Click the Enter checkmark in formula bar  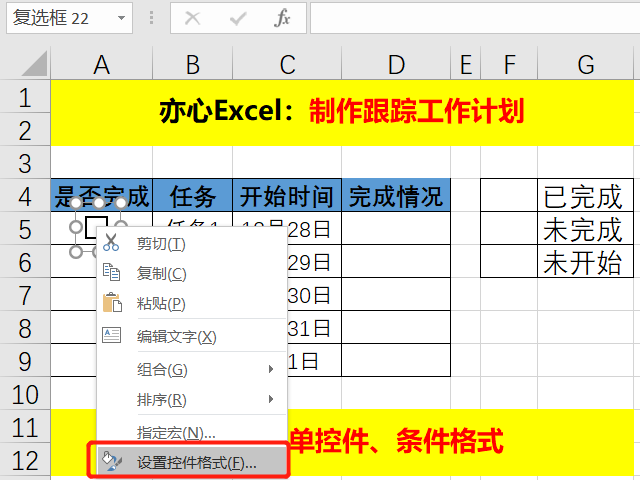coord(238,18)
